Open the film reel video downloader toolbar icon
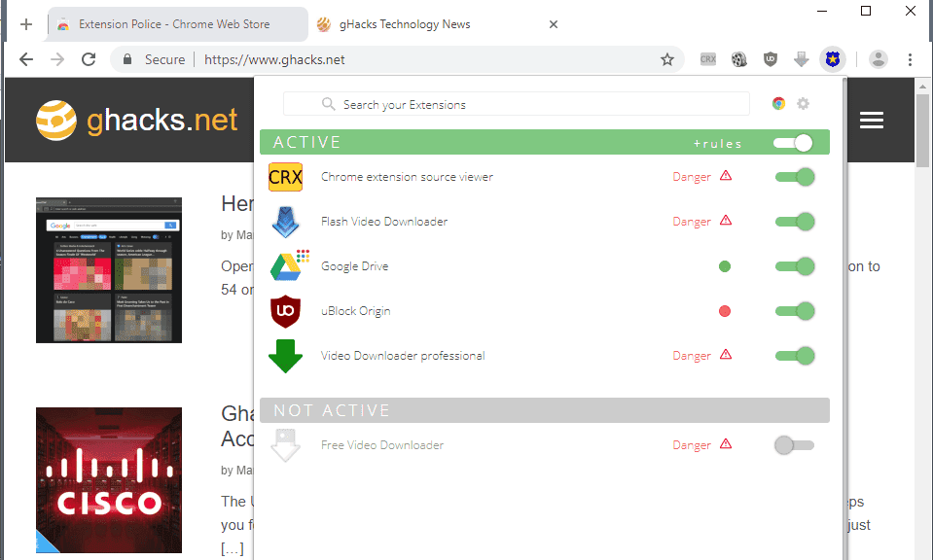 pyautogui.click(x=739, y=59)
